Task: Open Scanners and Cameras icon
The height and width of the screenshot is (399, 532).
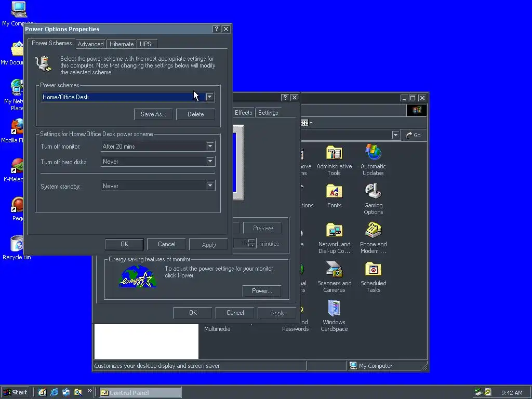Action: point(334,277)
